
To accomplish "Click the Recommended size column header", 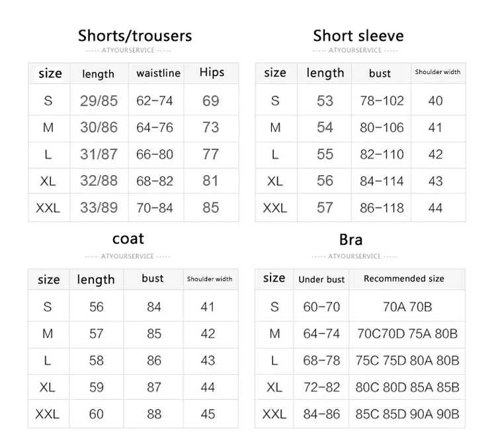I will tap(404, 279).
